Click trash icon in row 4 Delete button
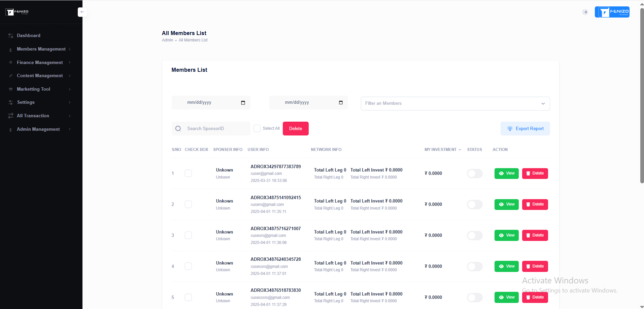The image size is (644, 309). [x=528, y=267]
